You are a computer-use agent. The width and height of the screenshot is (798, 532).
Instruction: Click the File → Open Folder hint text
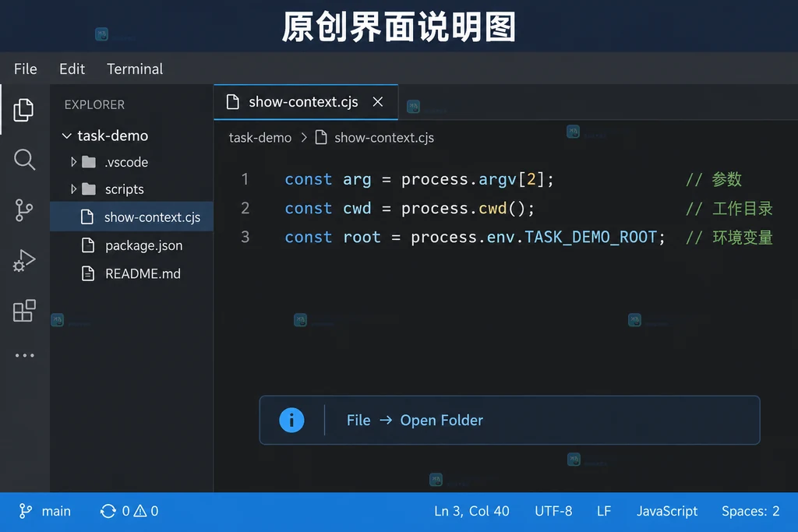pos(415,420)
